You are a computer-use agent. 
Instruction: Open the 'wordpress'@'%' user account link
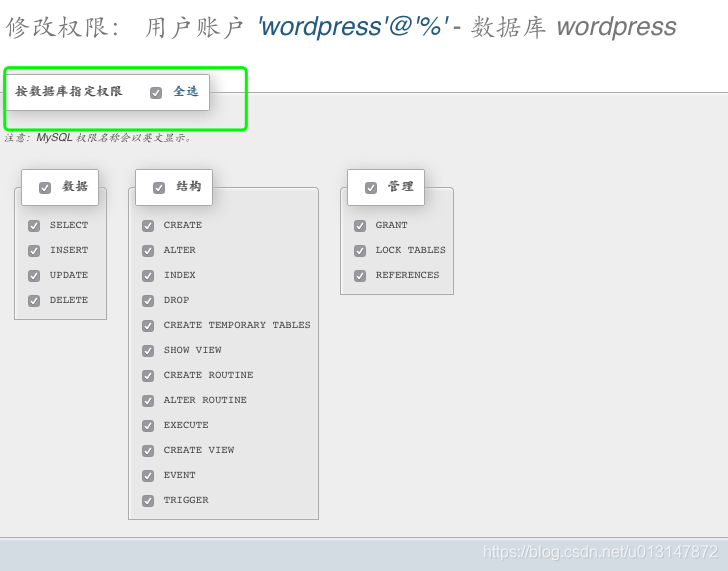pos(353,26)
